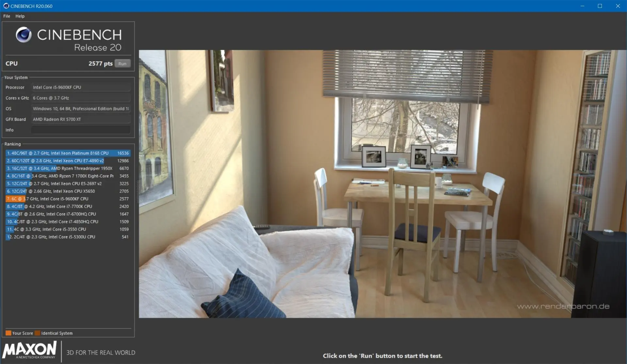Click the Identical System legend swatch
The height and width of the screenshot is (364, 627).
pyautogui.click(x=38, y=333)
